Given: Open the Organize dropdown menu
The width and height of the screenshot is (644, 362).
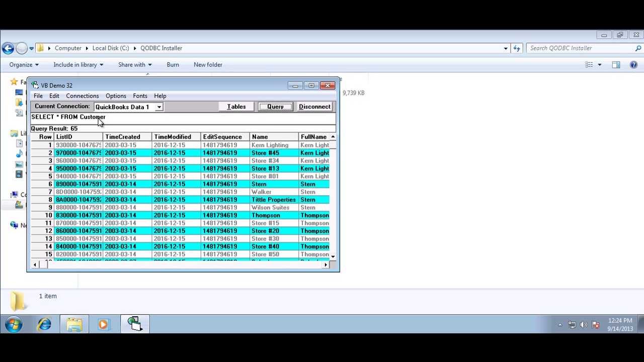Looking at the screenshot, I should click(x=24, y=65).
